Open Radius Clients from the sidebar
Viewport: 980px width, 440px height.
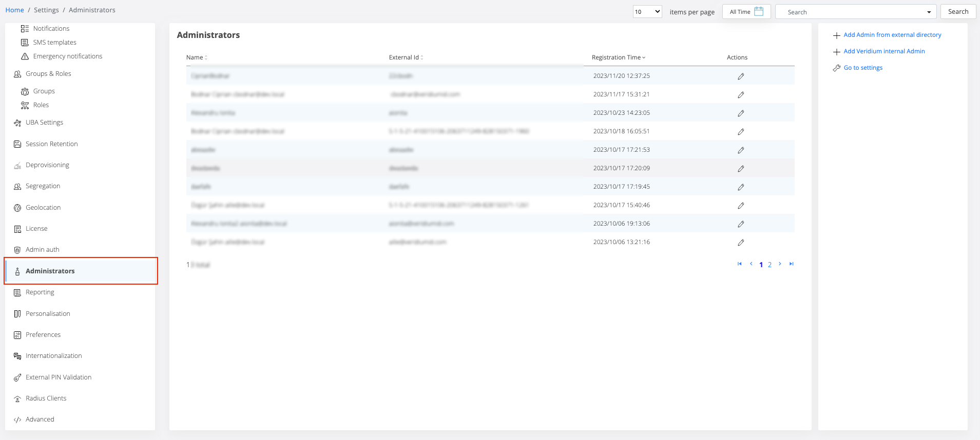(46, 398)
